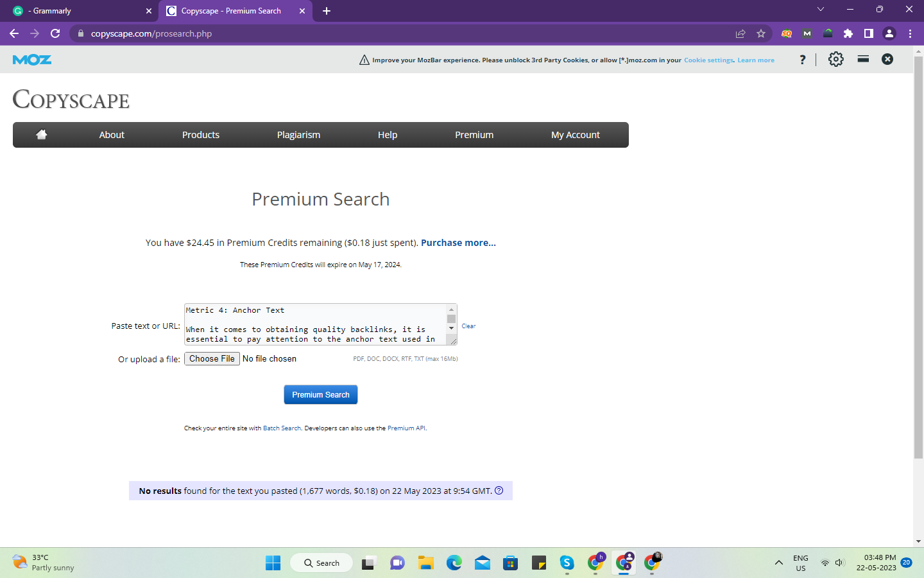
Task: Open Chrome three-dot menu
Action: (x=910, y=33)
